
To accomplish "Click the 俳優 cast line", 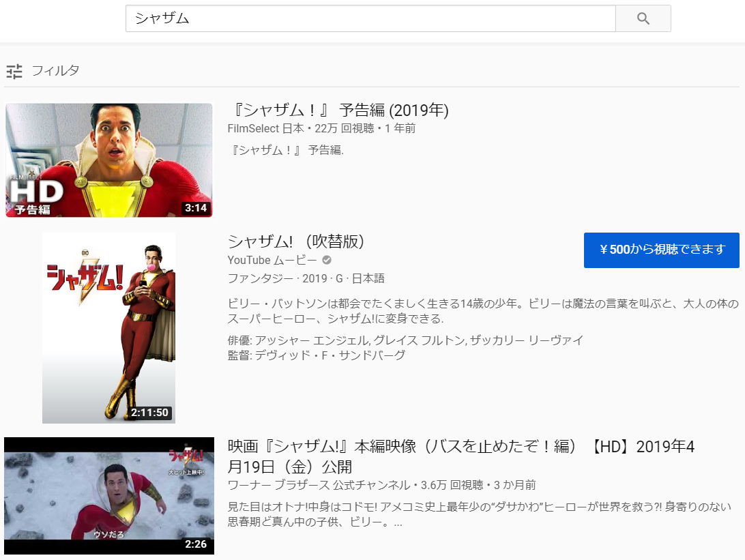I will pos(405,340).
